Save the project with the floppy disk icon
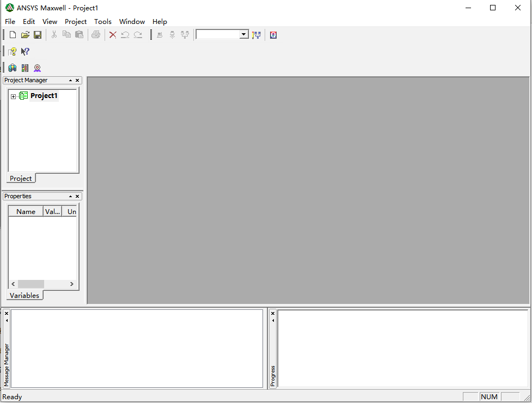 [x=38, y=35]
